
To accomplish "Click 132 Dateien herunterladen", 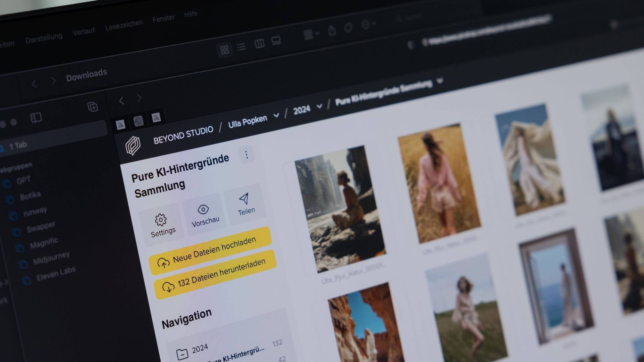I will 215,275.
